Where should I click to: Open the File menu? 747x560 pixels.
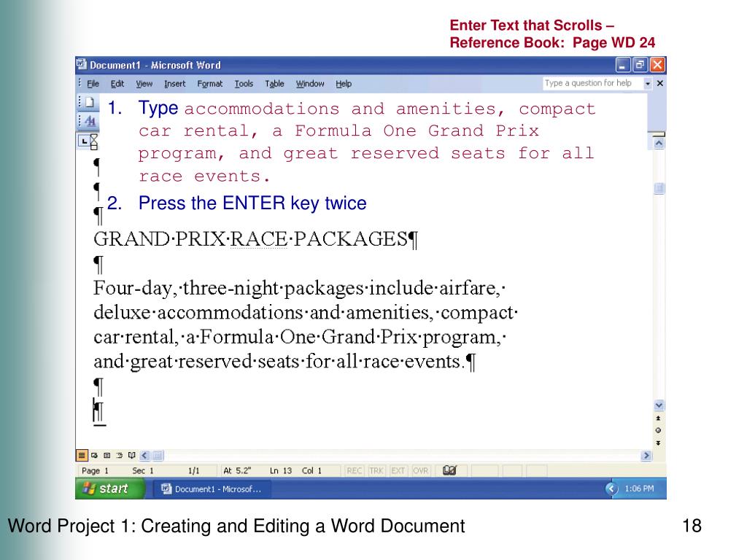click(93, 84)
